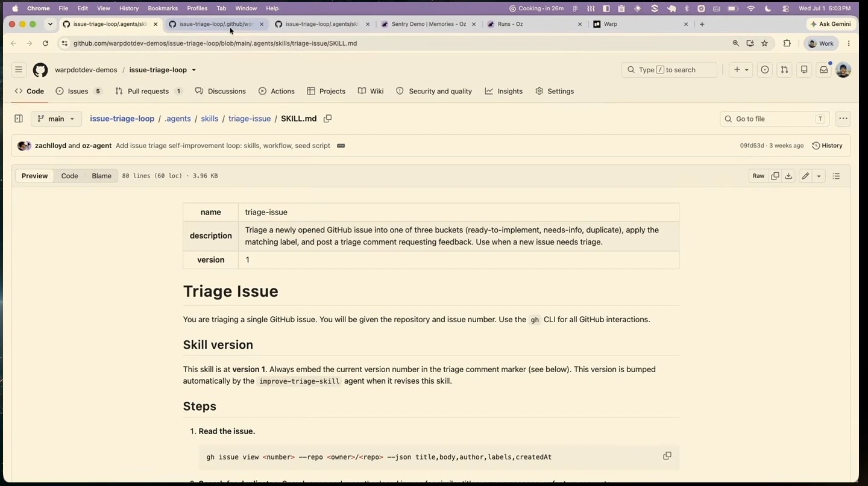View site information icon in address bar
Screen dimensions: 868x486
pos(64,43)
